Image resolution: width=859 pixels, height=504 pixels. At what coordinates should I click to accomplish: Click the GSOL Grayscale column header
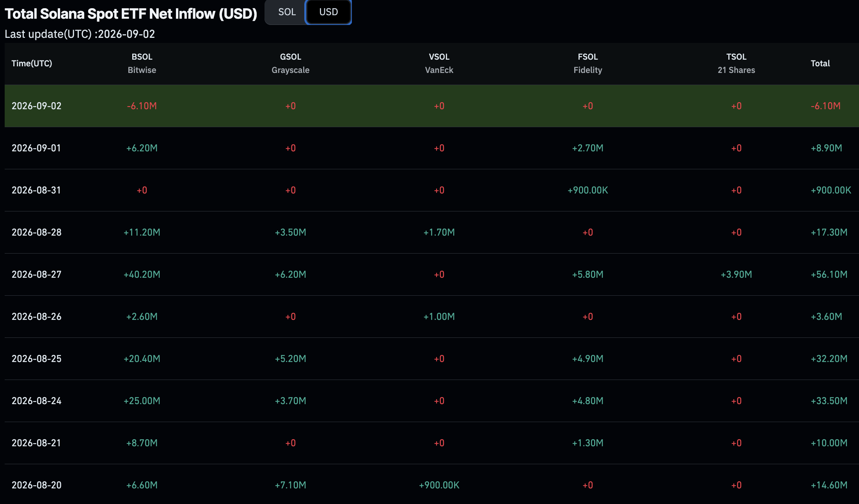[291, 63]
